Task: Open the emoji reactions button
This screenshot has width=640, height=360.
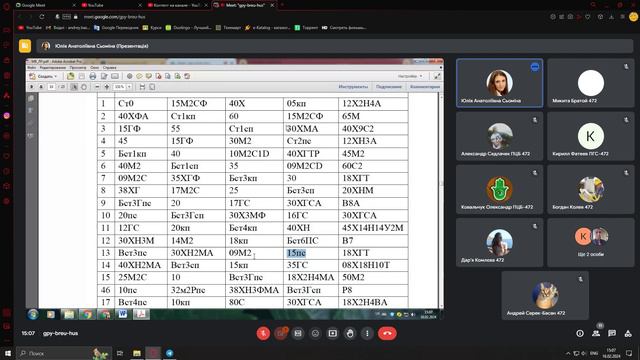Action: click(x=315, y=333)
